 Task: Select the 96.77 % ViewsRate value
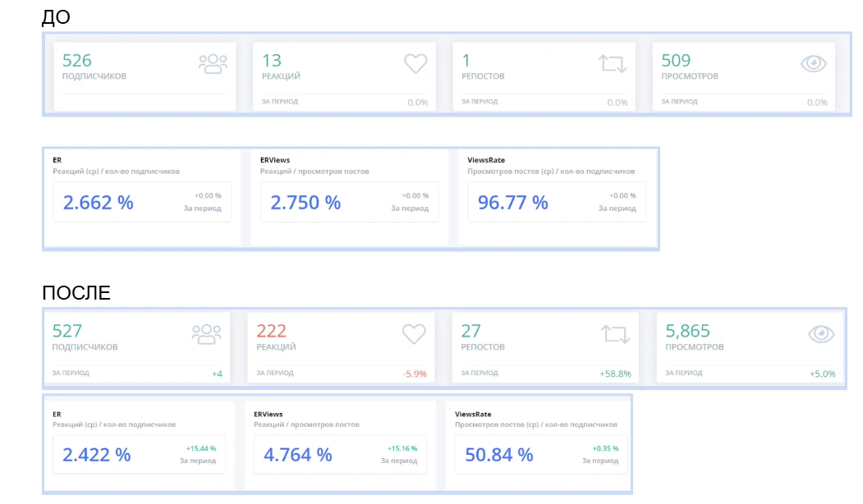(x=512, y=203)
